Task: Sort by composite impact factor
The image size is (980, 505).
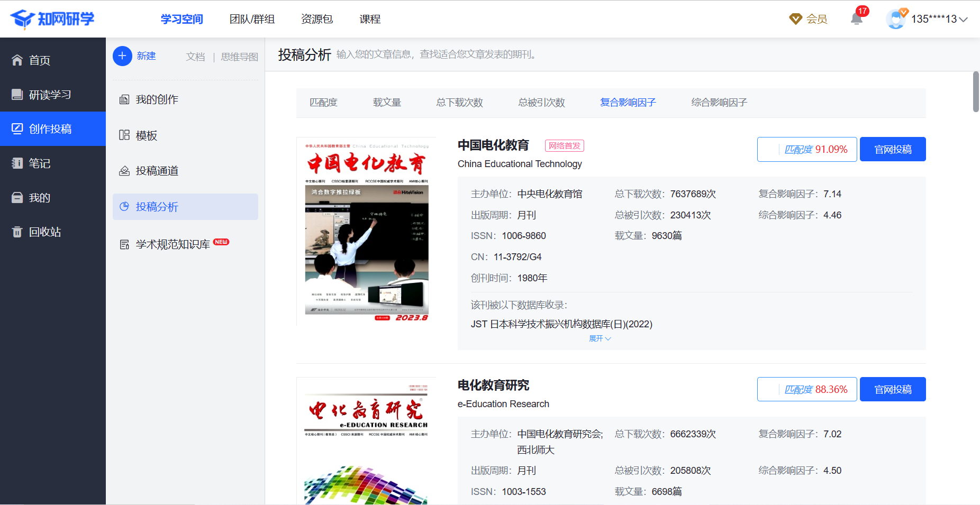Action: pos(628,103)
